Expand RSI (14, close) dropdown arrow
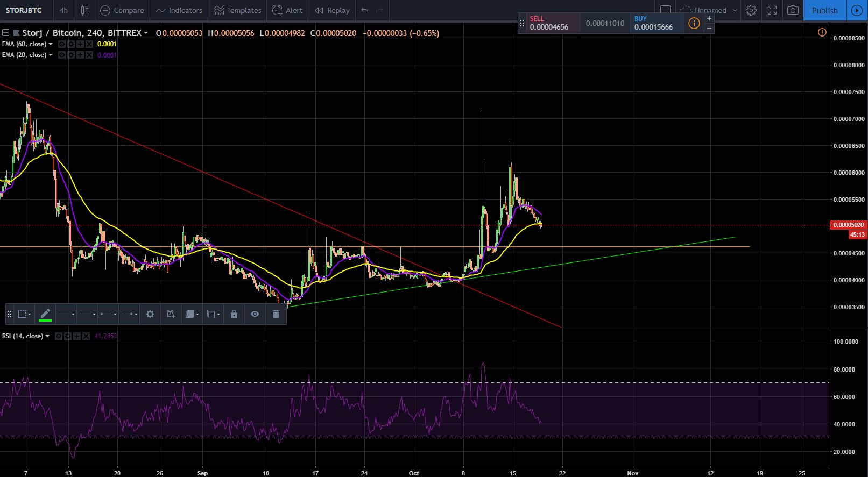This screenshot has width=868, height=477. pos(47,336)
